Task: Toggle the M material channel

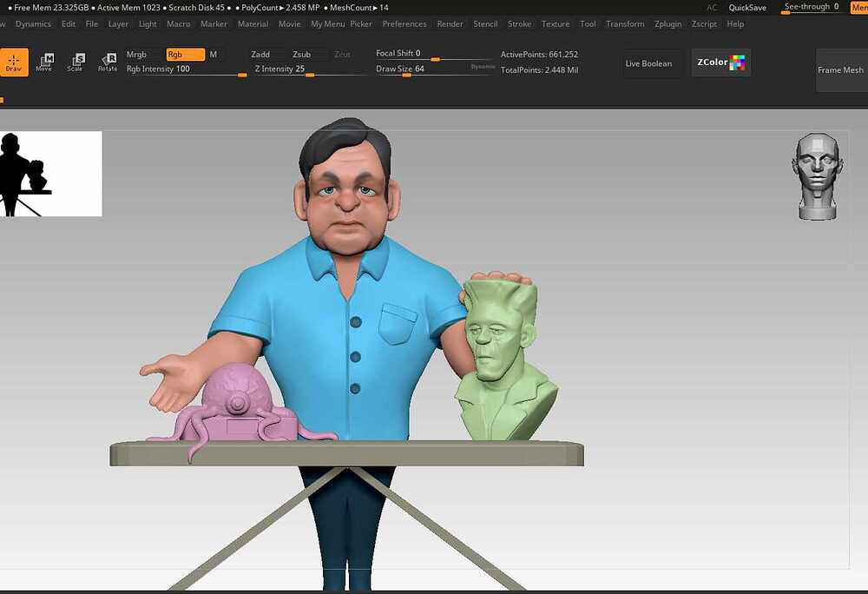Action: 214,54
